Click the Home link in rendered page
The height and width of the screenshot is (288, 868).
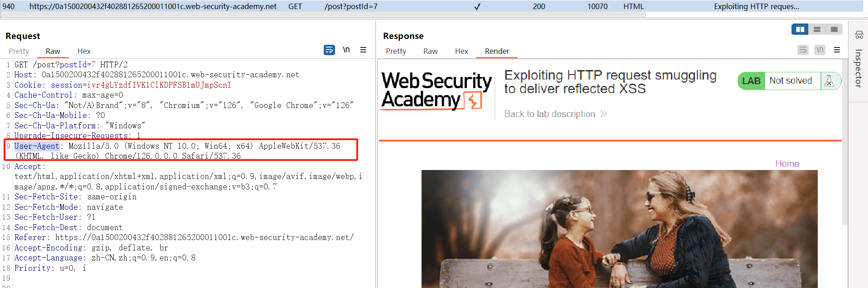787,164
